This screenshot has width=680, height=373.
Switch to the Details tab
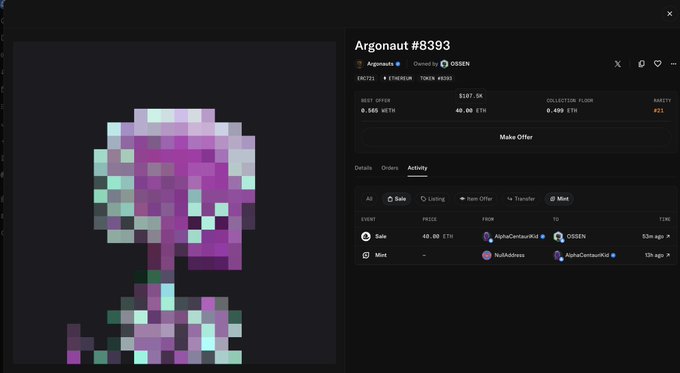[x=363, y=168]
